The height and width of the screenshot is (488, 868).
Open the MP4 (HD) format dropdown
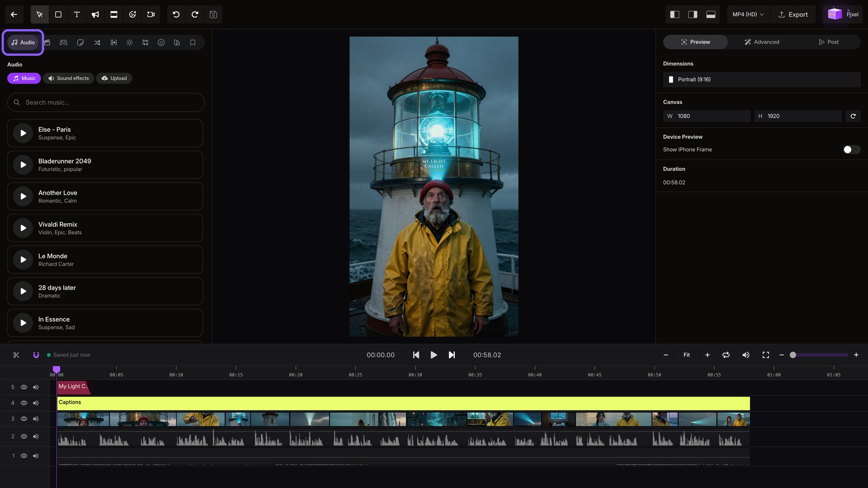pyautogui.click(x=748, y=15)
